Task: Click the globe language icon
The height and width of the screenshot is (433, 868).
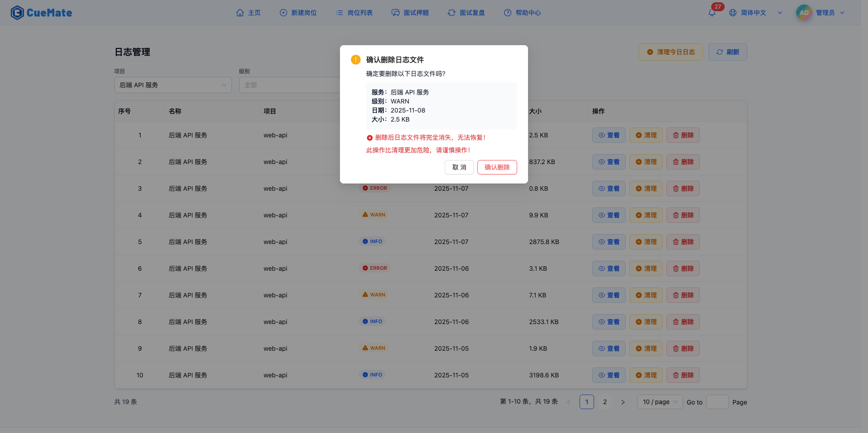Action: tap(733, 13)
